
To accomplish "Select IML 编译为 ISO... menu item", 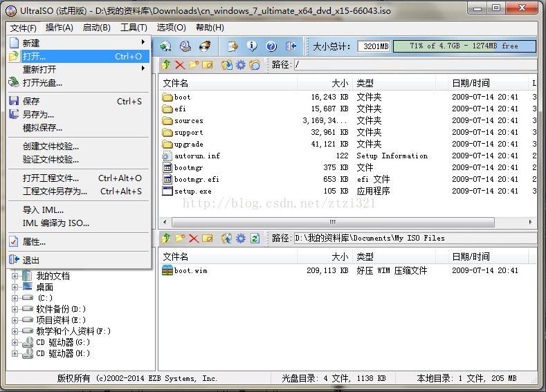I will [79, 223].
